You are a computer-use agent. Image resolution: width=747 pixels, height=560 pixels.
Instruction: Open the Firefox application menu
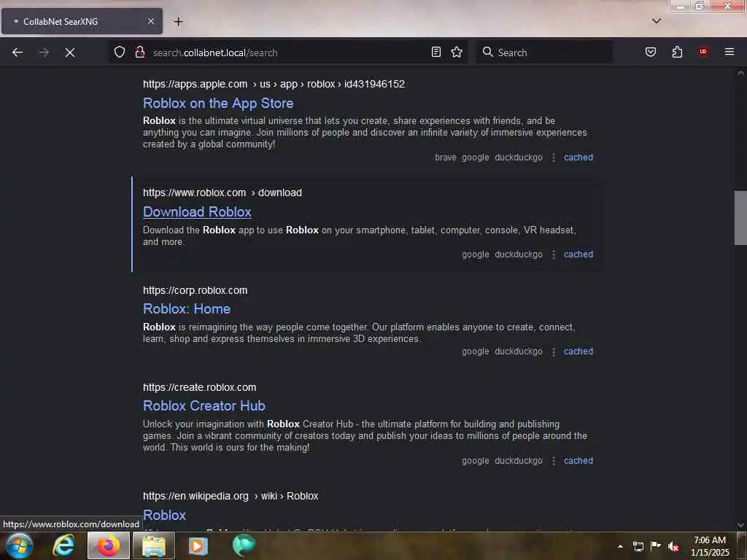(x=729, y=52)
